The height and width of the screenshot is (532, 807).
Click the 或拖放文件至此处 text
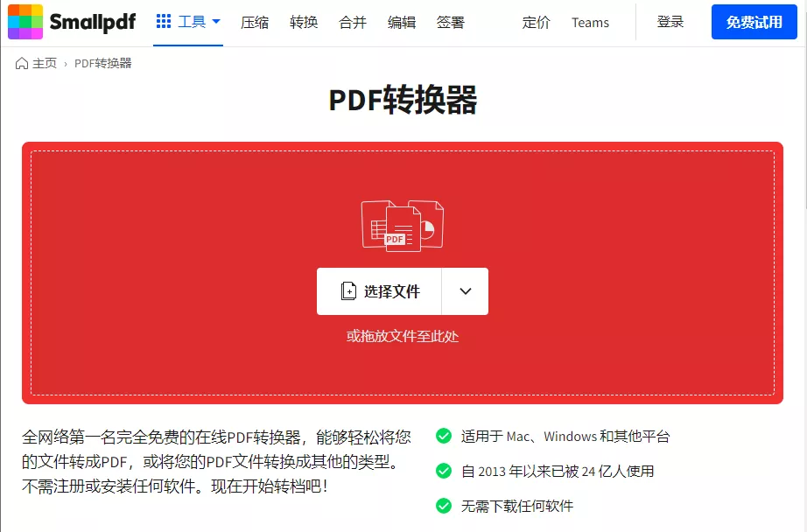tap(403, 337)
